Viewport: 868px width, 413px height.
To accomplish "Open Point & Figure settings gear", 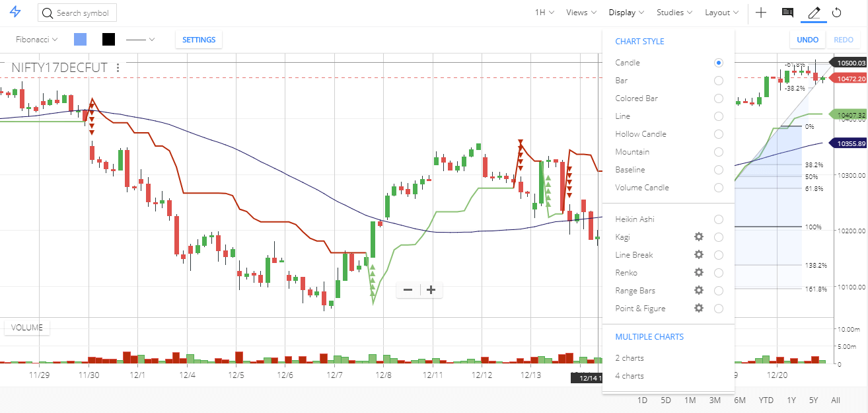I will (698, 308).
